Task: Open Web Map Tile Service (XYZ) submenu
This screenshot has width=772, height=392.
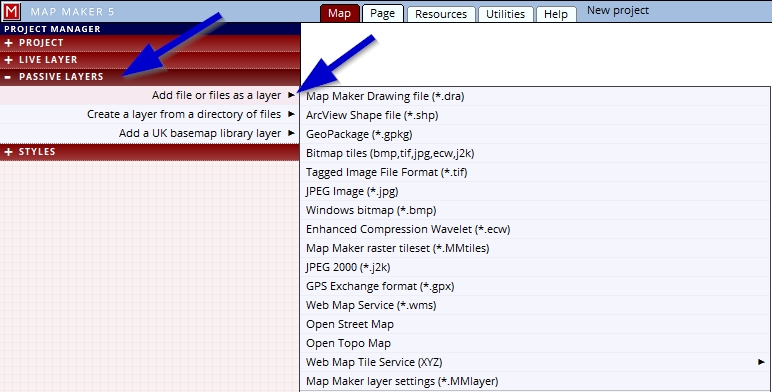Action: pos(535,362)
